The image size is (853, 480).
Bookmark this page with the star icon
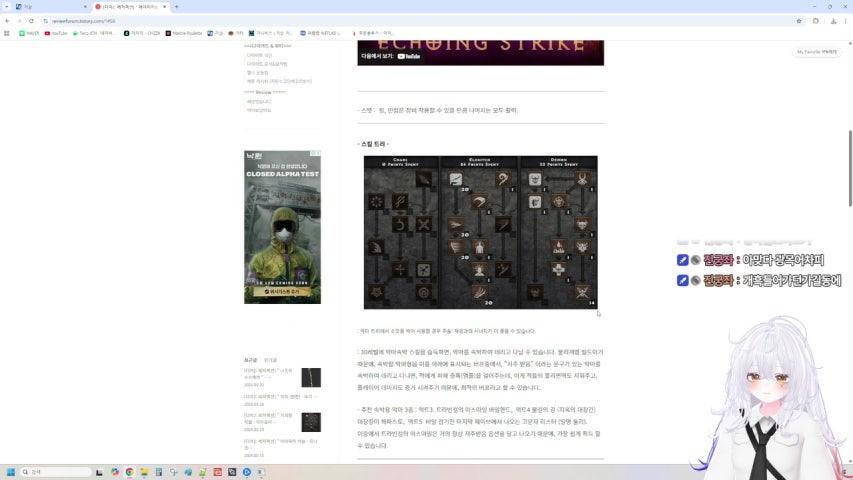point(799,21)
